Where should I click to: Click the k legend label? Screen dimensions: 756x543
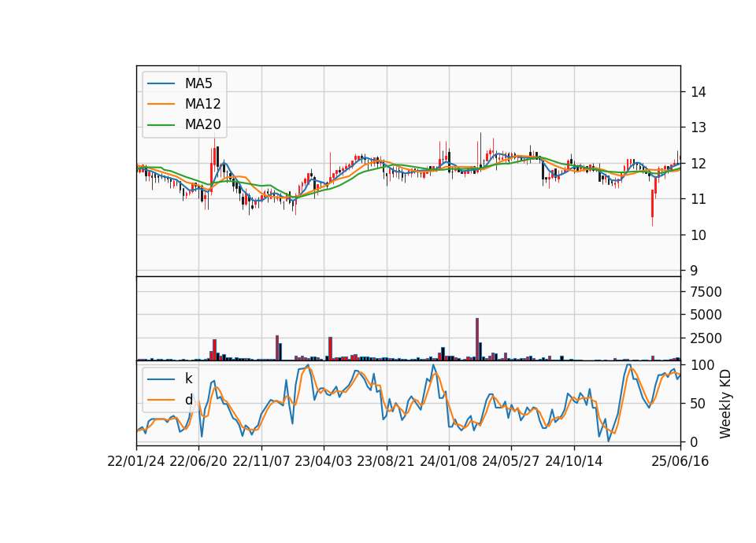[x=188, y=379]
